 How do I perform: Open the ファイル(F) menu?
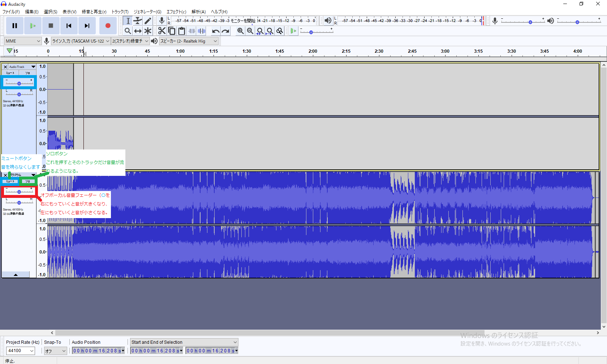[11, 12]
